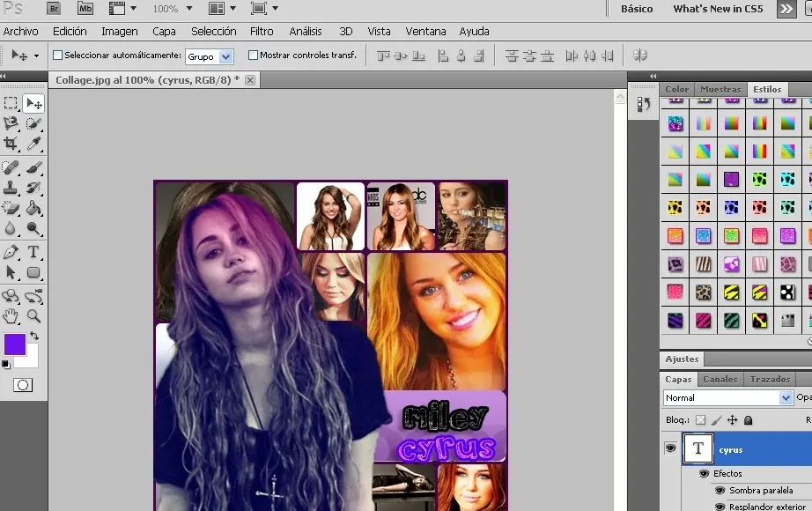Image resolution: width=812 pixels, height=511 pixels.
Task: Select the 3D Rotate tool
Action: pos(11,296)
